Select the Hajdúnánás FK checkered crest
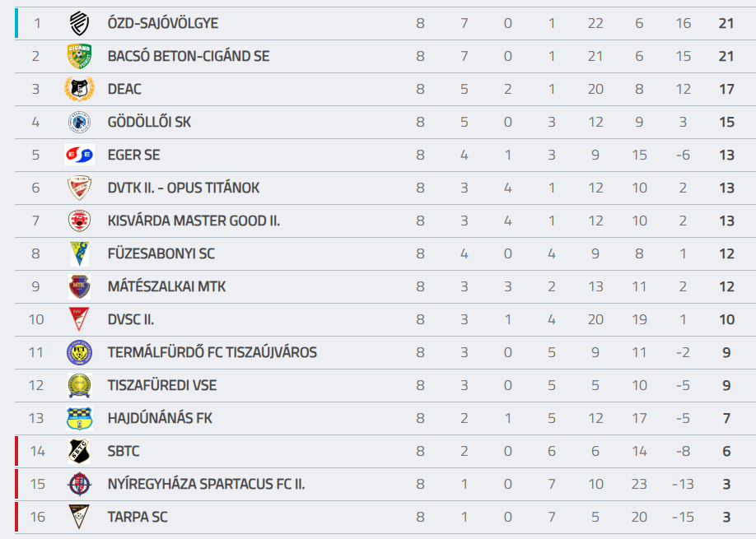756x539 pixels. 79,419
